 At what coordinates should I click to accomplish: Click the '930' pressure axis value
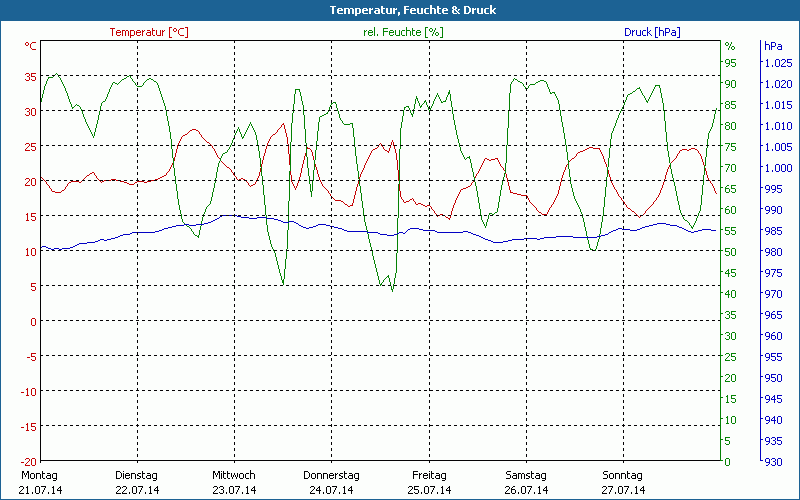(x=772, y=462)
